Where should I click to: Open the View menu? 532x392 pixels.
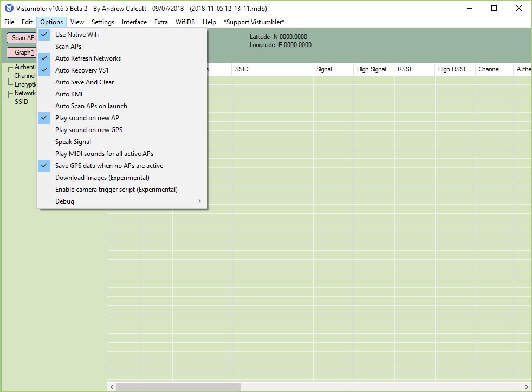coord(77,22)
